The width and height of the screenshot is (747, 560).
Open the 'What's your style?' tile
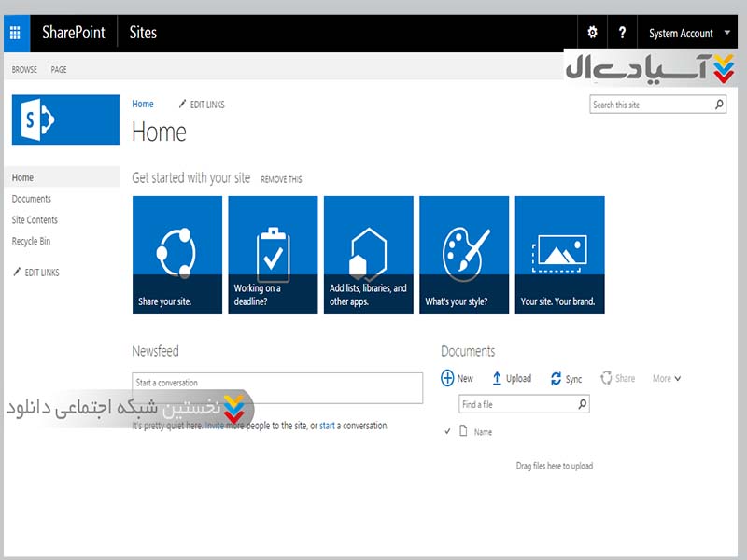coord(464,254)
